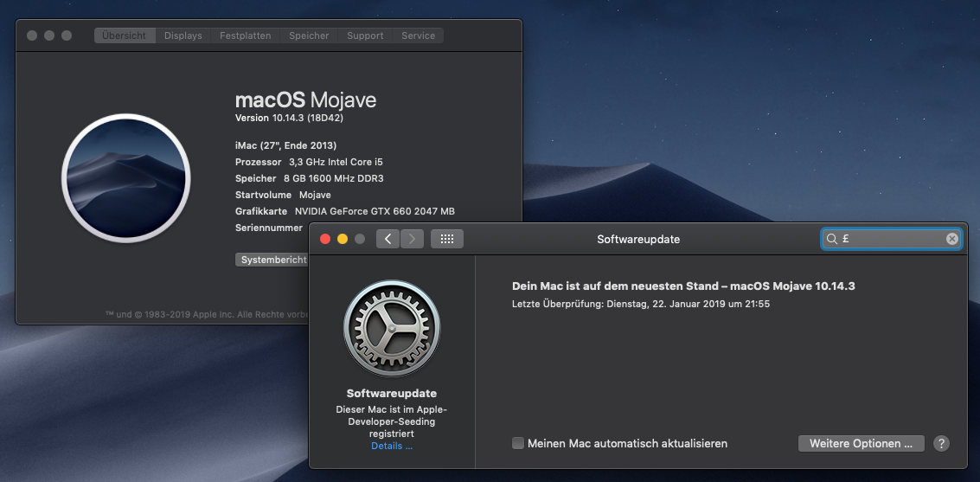Screen dimensions: 980x482
Task: Enable Meinen Mac automatisch aktualisieren
Action: (517, 443)
